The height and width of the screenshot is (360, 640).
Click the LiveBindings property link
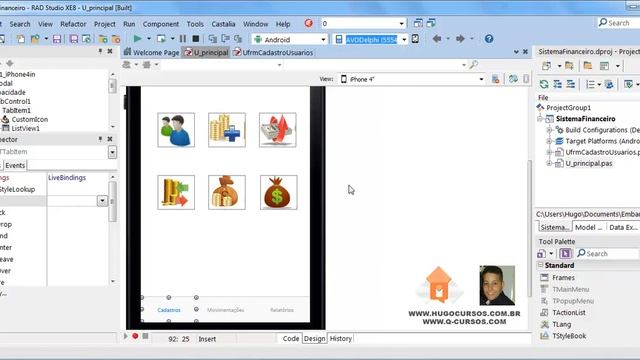tap(67, 178)
